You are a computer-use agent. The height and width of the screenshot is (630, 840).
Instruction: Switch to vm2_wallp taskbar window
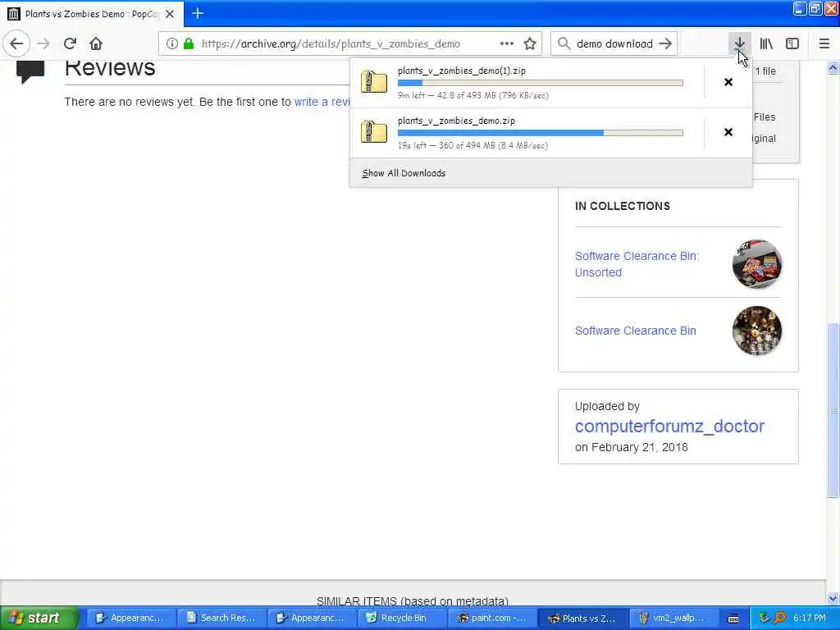click(673, 618)
